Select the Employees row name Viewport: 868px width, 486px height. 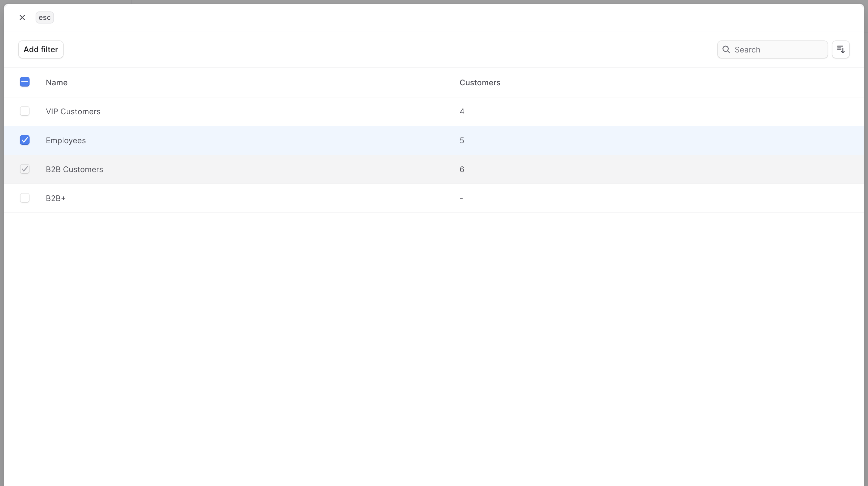66,140
